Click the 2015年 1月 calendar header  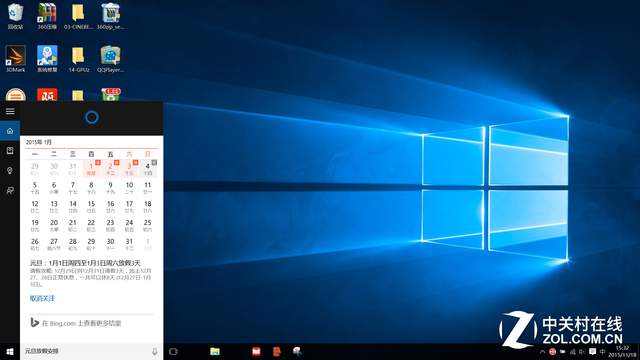[39, 142]
